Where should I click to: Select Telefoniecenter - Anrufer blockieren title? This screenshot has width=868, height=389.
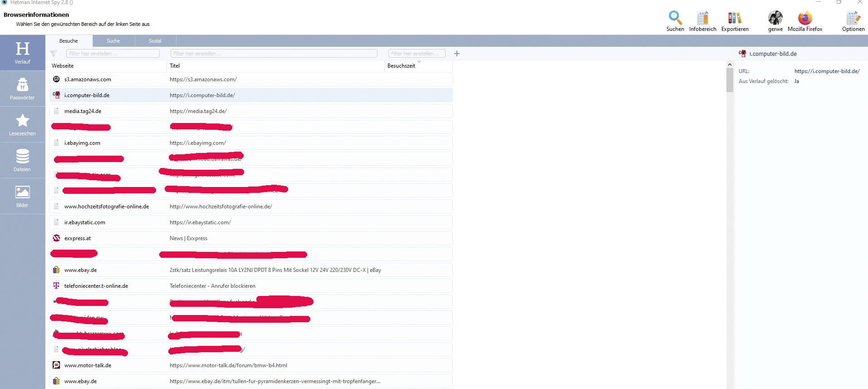coord(212,286)
